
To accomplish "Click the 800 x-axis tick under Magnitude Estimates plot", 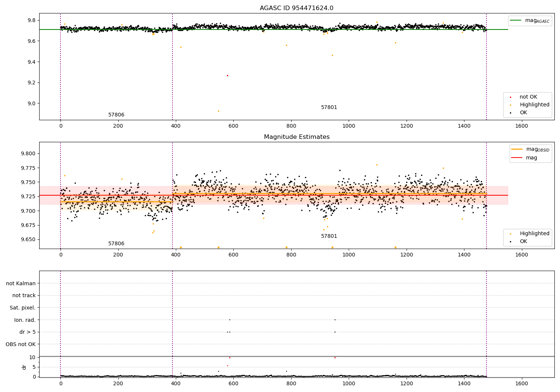I will [x=291, y=255].
